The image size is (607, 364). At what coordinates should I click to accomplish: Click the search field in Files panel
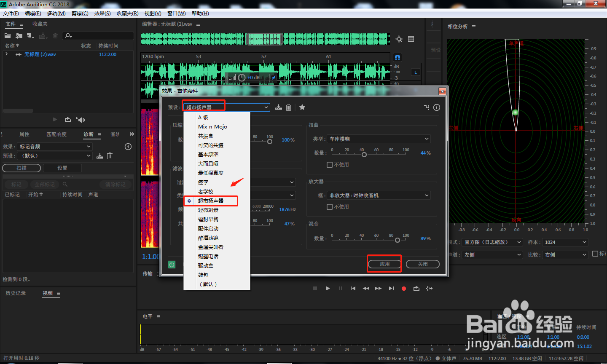(98, 36)
